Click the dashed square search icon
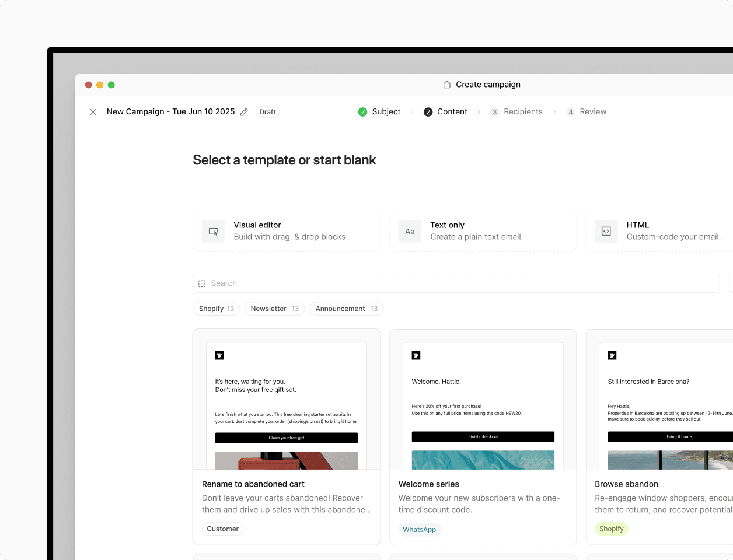The height and width of the screenshot is (560, 733). coord(202,283)
